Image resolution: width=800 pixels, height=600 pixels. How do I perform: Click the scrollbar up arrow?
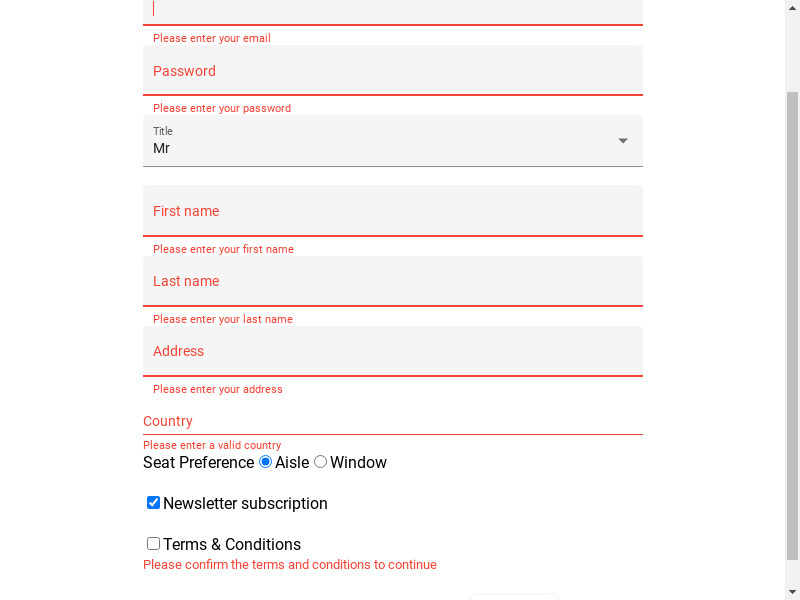coord(792,7)
